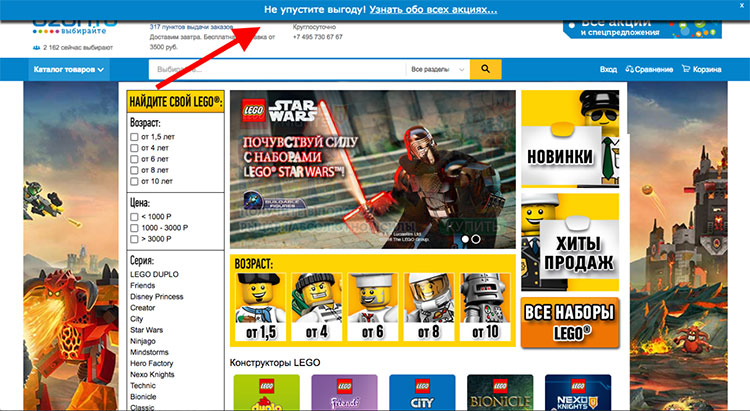The image size is (750, 411).
Task: Select Star Wars in the series list
Action: [x=147, y=330]
